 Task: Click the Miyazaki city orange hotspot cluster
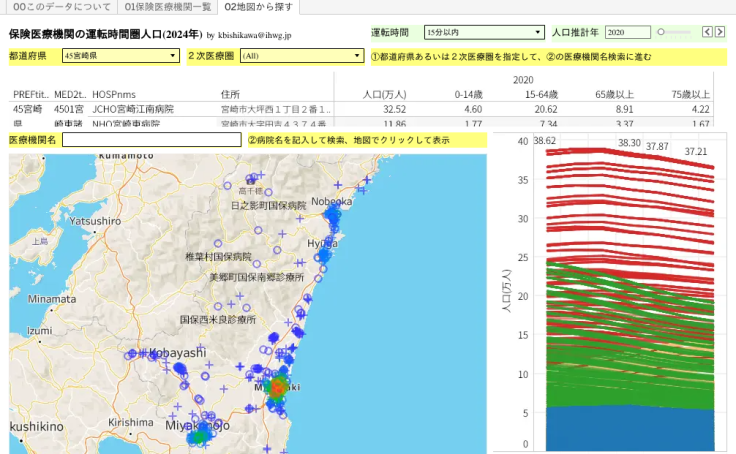click(x=277, y=388)
